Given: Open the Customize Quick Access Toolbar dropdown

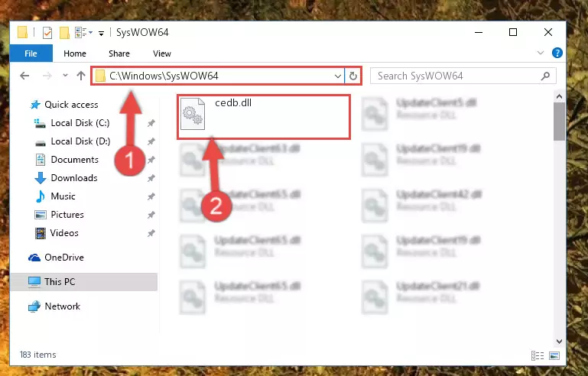Looking at the screenshot, I should tap(101, 34).
